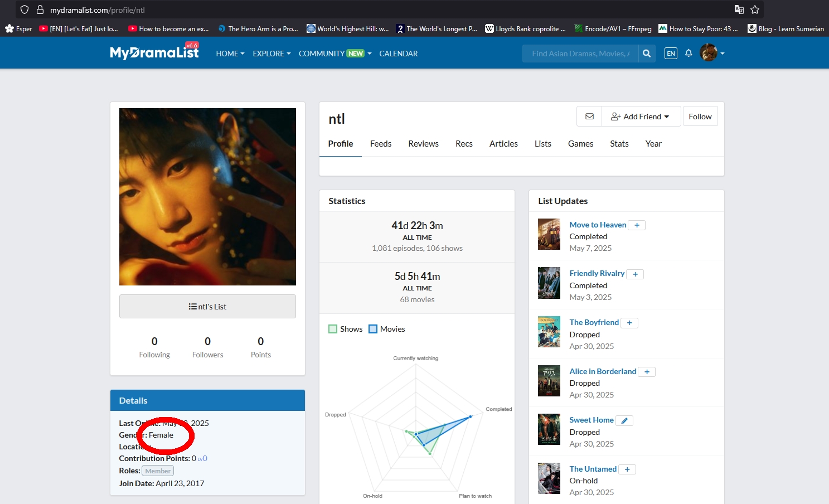The width and height of the screenshot is (829, 504).
Task: Click the EN language icon
Action: 671,54
